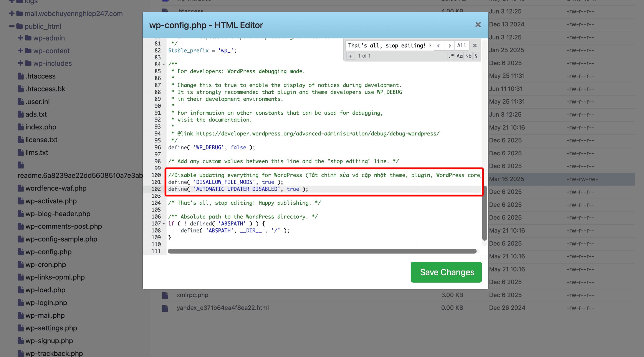Screen dimensions: 644x357
Task: Open the wp-content folder icon
Action: tap(28, 51)
